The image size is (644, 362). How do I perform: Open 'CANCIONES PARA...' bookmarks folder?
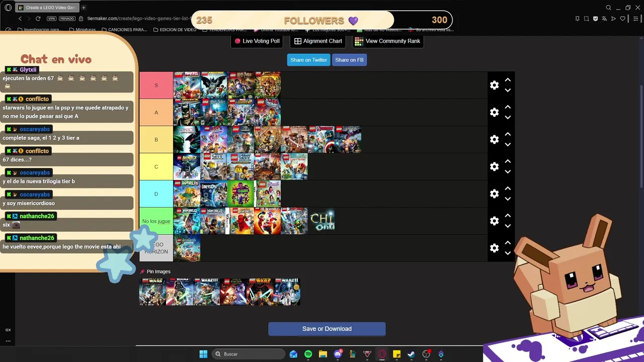[x=124, y=30]
